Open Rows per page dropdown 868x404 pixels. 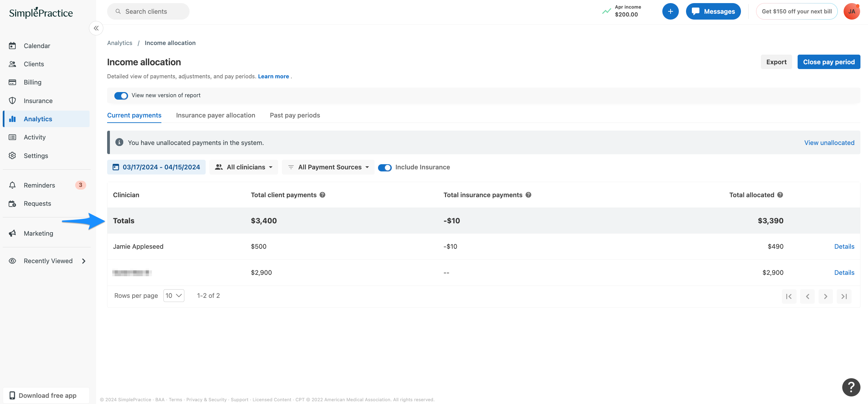coord(174,295)
